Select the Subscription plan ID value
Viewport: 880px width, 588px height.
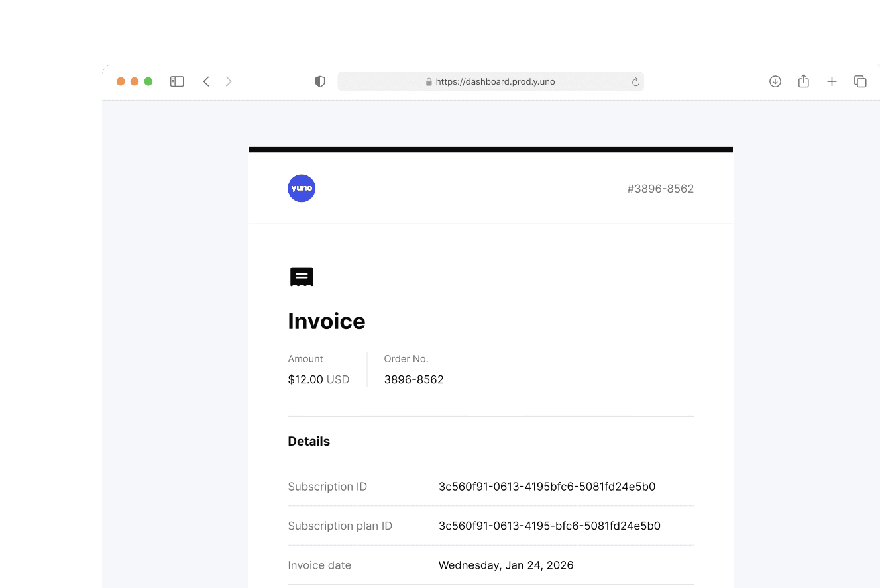pos(549,526)
